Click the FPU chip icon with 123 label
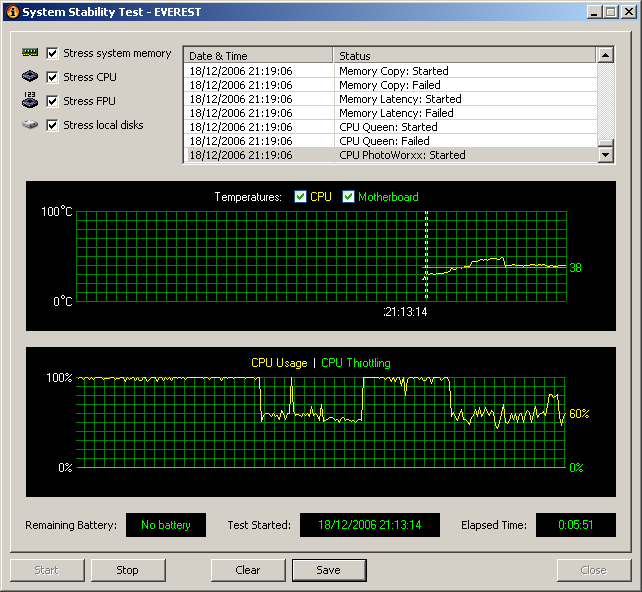 coord(30,100)
